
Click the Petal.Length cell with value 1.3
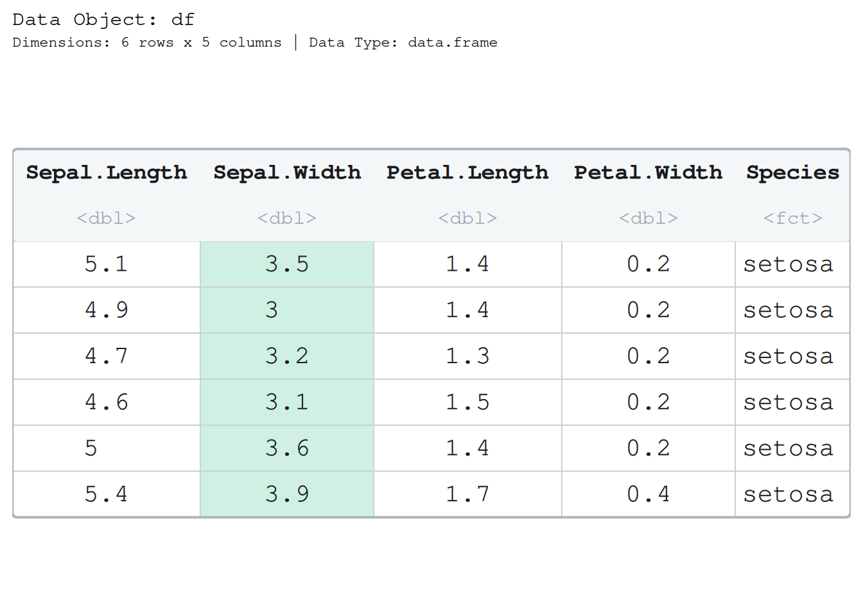(467, 356)
